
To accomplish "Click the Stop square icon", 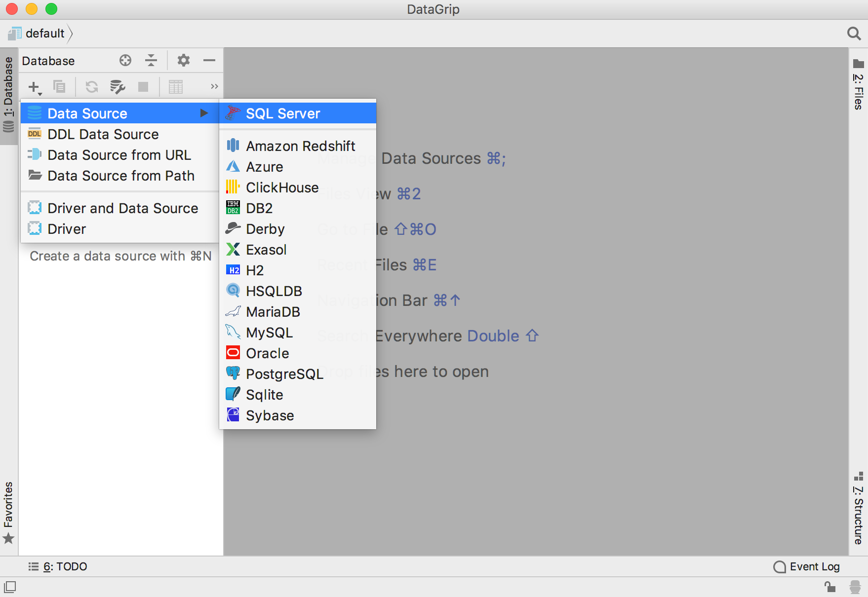I will coord(143,87).
